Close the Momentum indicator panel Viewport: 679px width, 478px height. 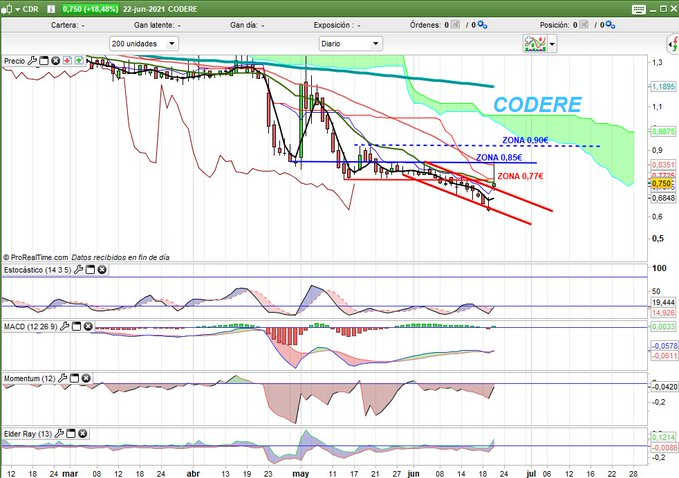pyautogui.click(x=86, y=378)
